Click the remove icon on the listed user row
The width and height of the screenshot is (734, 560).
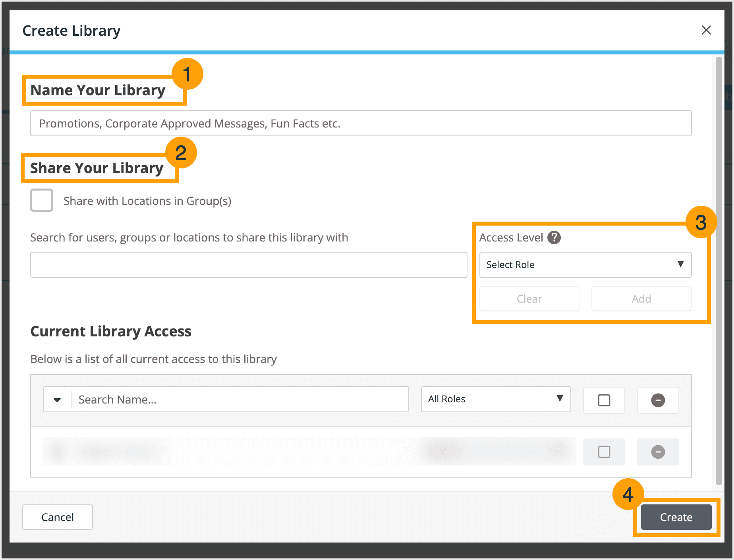658,452
